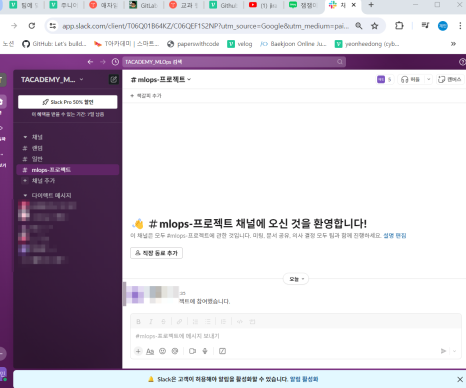Viewport: 466px width, 388px height.
Task: Click the TACADEMY_MLOps search field
Action: pos(234,62)
